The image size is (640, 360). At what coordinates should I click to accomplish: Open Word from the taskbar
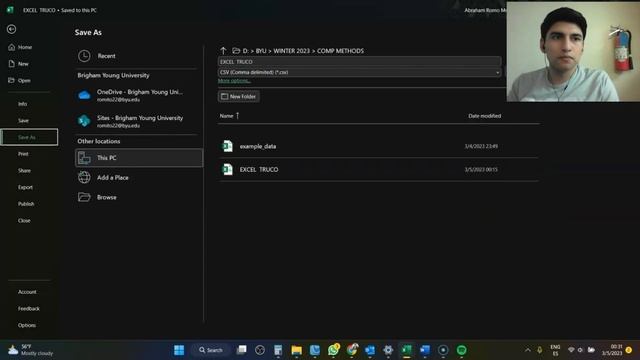click(x=425, y=350)
